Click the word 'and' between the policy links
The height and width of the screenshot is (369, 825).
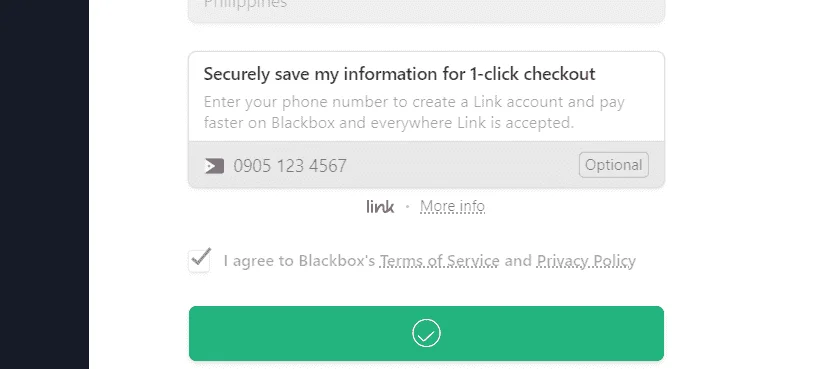(518, 261)
